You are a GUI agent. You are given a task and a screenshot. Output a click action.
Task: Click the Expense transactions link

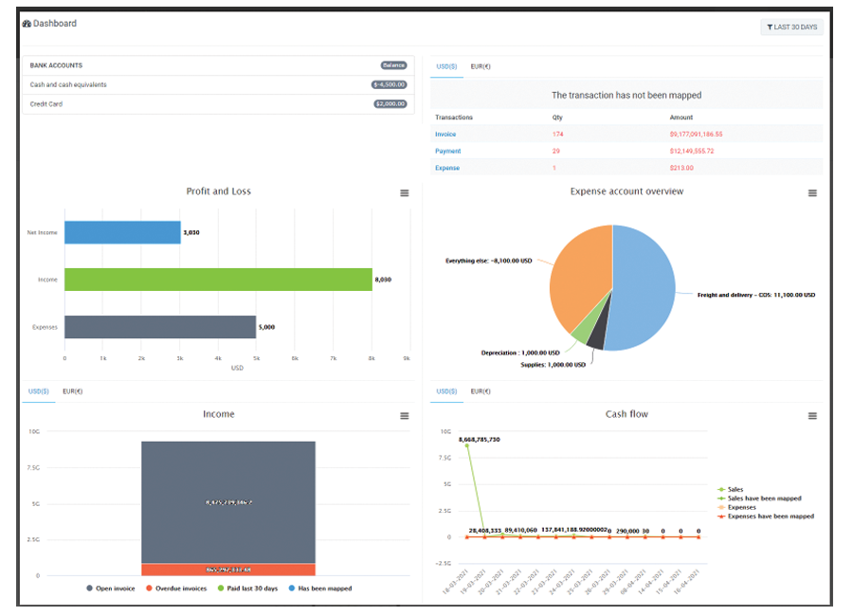pos(447,169)
